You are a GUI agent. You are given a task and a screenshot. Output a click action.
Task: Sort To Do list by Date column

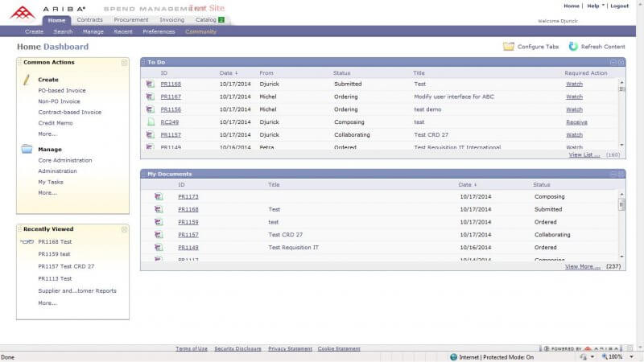pos(229,73)
